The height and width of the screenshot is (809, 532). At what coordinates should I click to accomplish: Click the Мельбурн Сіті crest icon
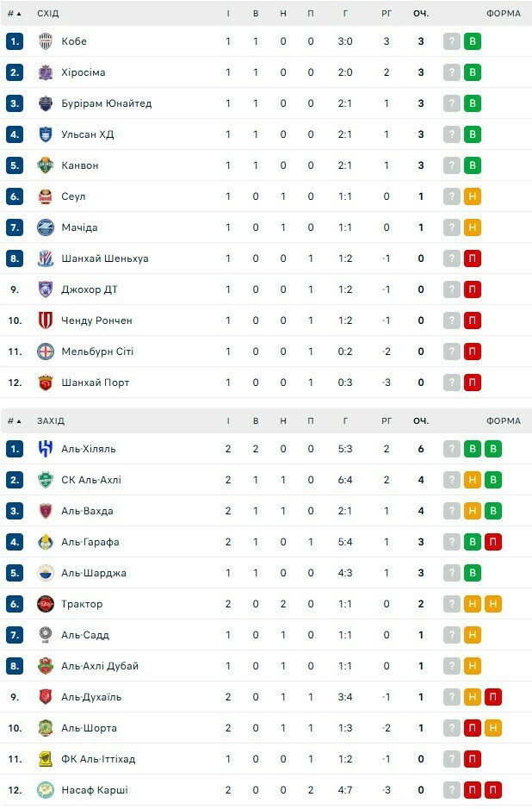(x=46, y=352)
